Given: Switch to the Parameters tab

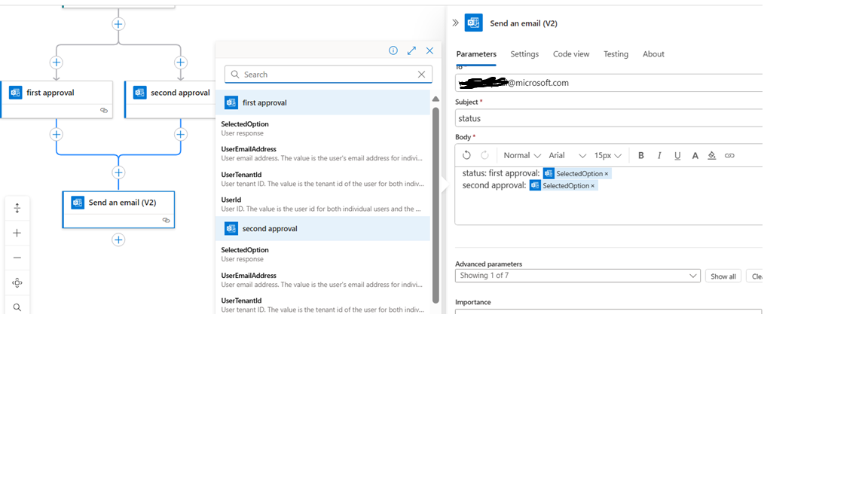Looking at the screenshot, I should click(476, 54).
